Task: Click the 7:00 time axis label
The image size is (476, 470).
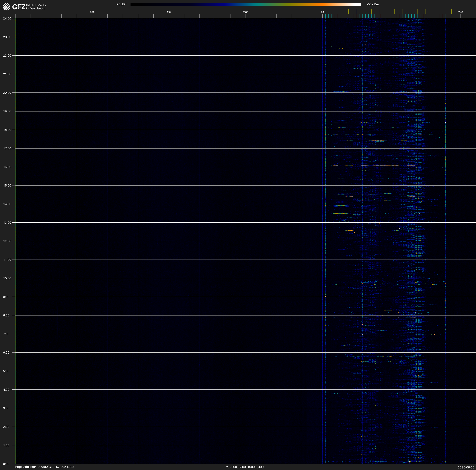Action: tap(6, 334)
